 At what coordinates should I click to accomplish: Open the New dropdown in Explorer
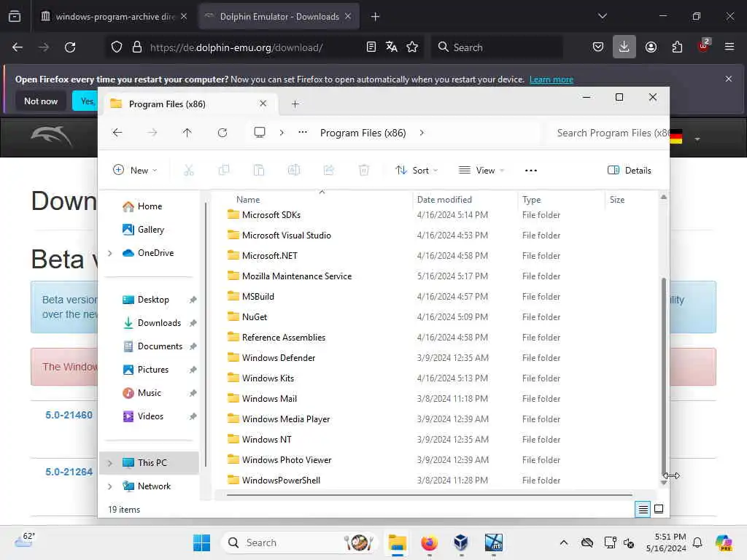pyautogui.click(x=135, y=171)
